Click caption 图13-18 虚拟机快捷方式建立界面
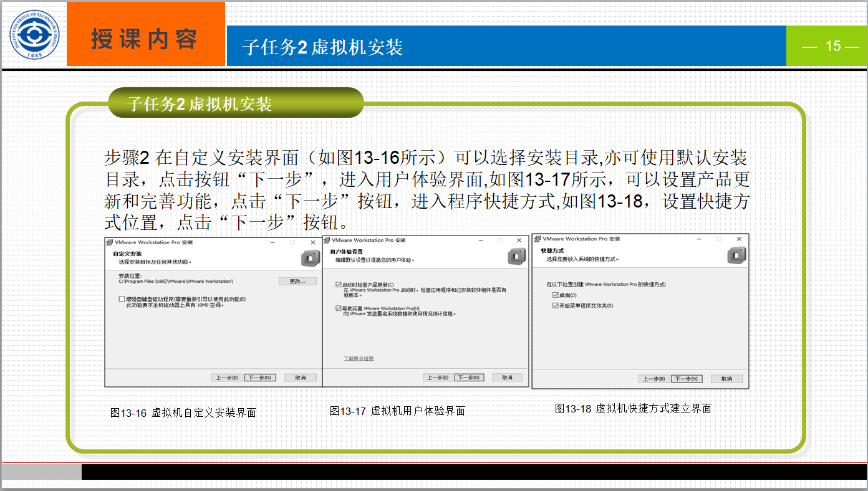This screenshot has width=868, height=491. click(633, 408)
